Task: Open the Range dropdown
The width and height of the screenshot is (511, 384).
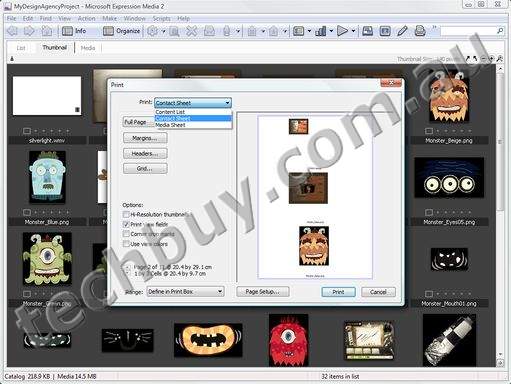Action: tap(185, 292)
